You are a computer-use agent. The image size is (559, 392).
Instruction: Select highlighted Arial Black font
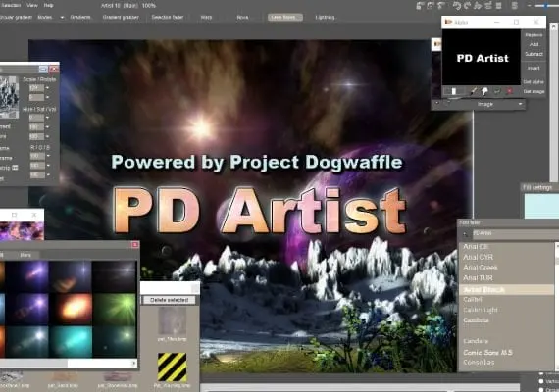(x=507, y=290)
